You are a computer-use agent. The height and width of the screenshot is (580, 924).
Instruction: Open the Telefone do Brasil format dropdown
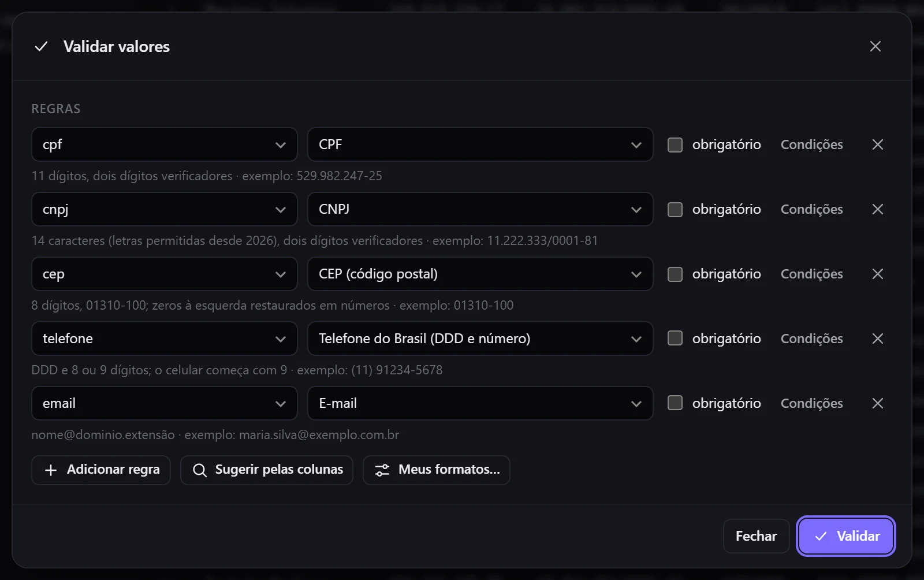point(480,339)
